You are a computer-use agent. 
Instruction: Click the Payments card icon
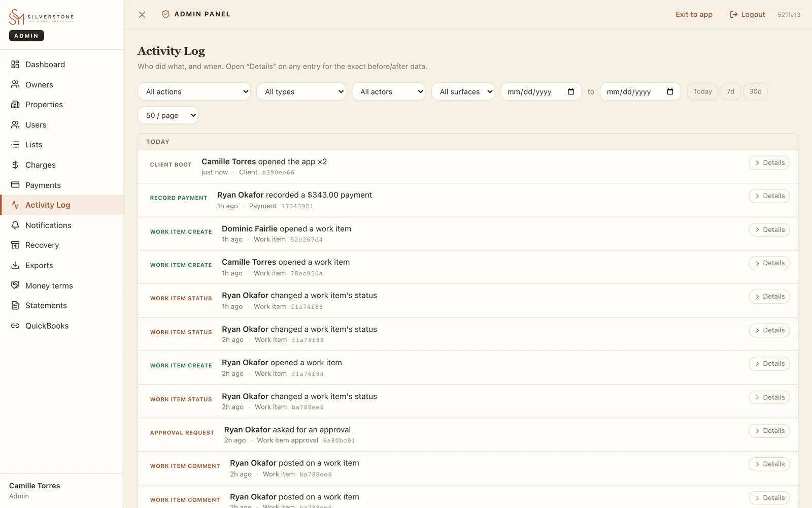tap(15, 185)
